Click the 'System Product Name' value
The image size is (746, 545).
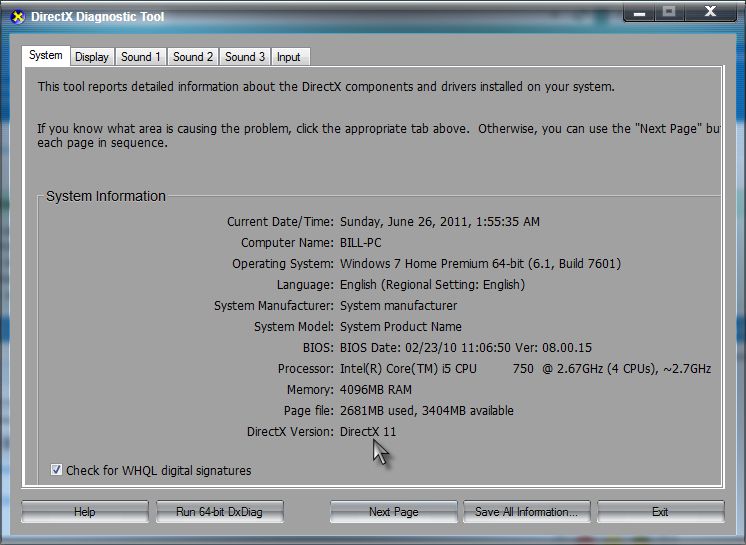tap(401, 326)
